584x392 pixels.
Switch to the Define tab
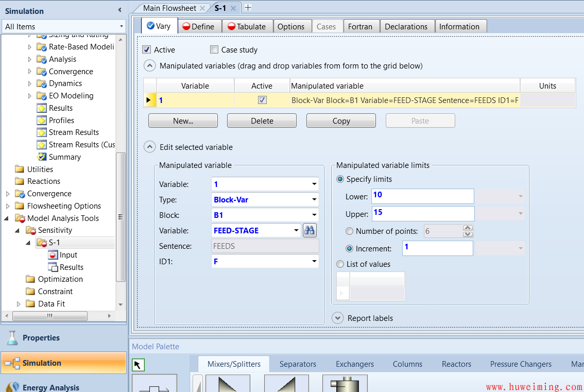click(200, 27)
